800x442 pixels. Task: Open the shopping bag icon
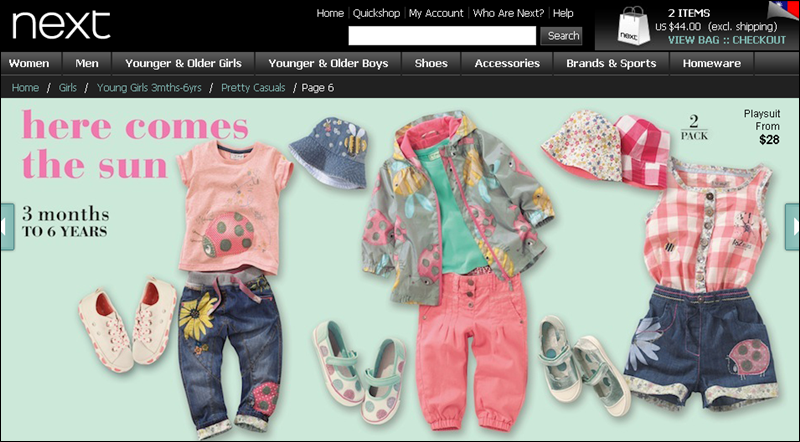tap(633, 27)
